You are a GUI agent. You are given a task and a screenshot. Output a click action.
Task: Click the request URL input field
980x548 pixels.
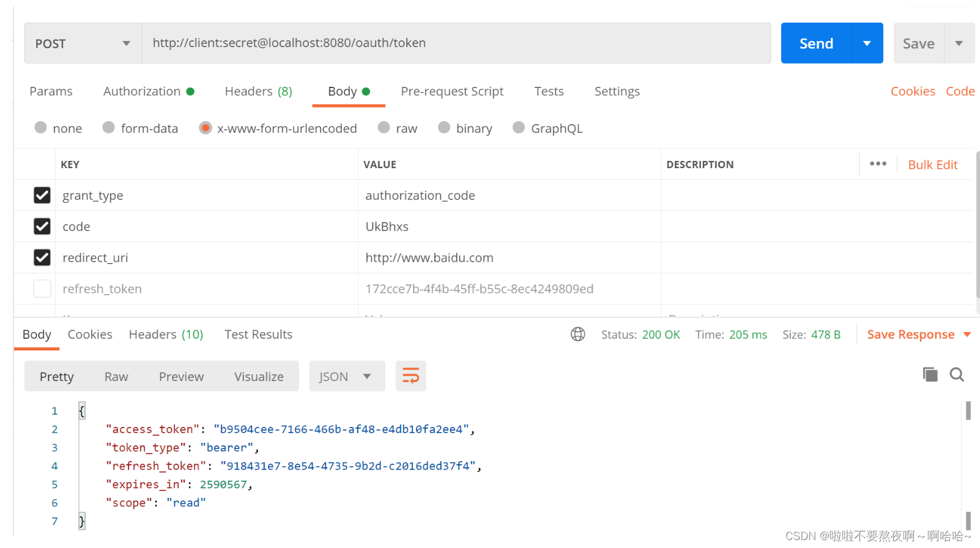point(456,43)
